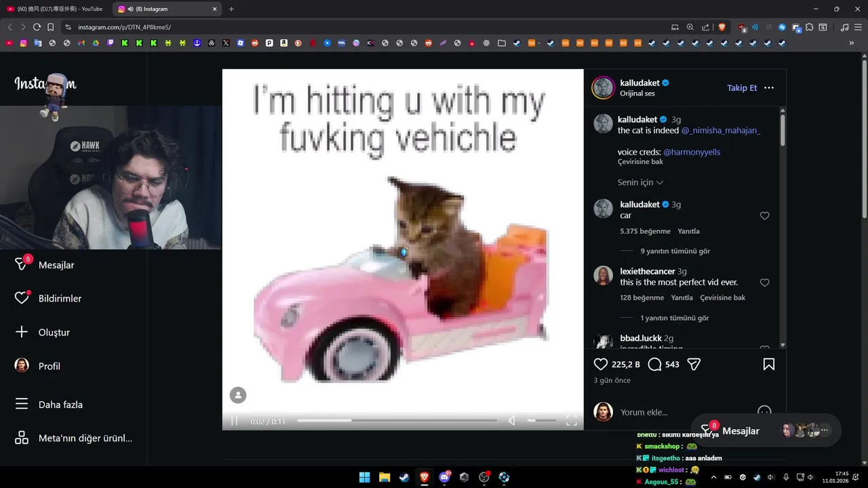Save the post with bookmark icon

point(769,364)
